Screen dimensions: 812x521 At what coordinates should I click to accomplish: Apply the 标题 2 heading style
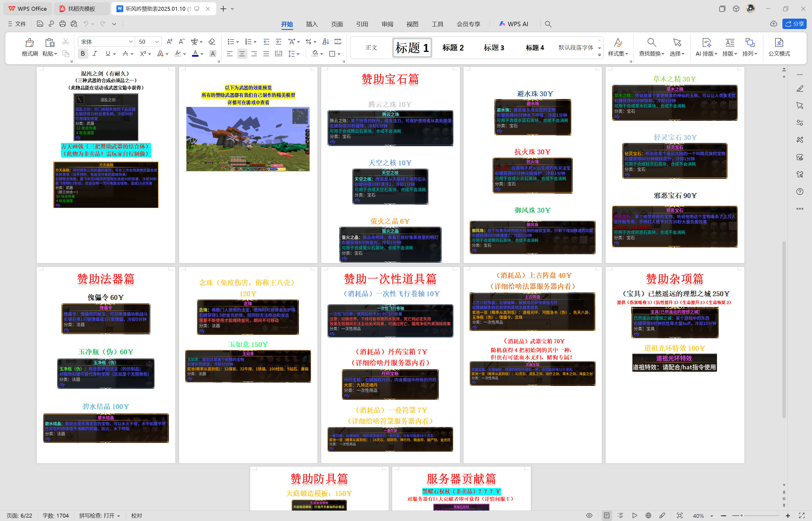pyautogui.click(x=453, y=48)
